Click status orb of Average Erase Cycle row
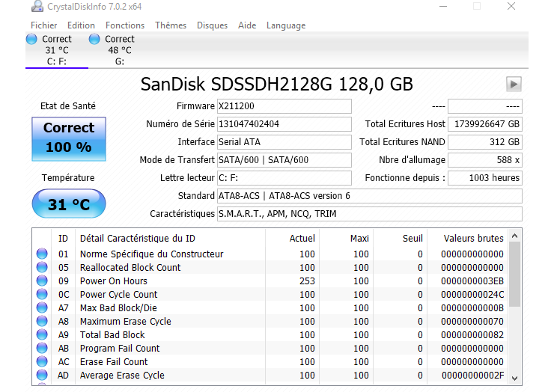The image size is (554, 392). pos(42,375)
